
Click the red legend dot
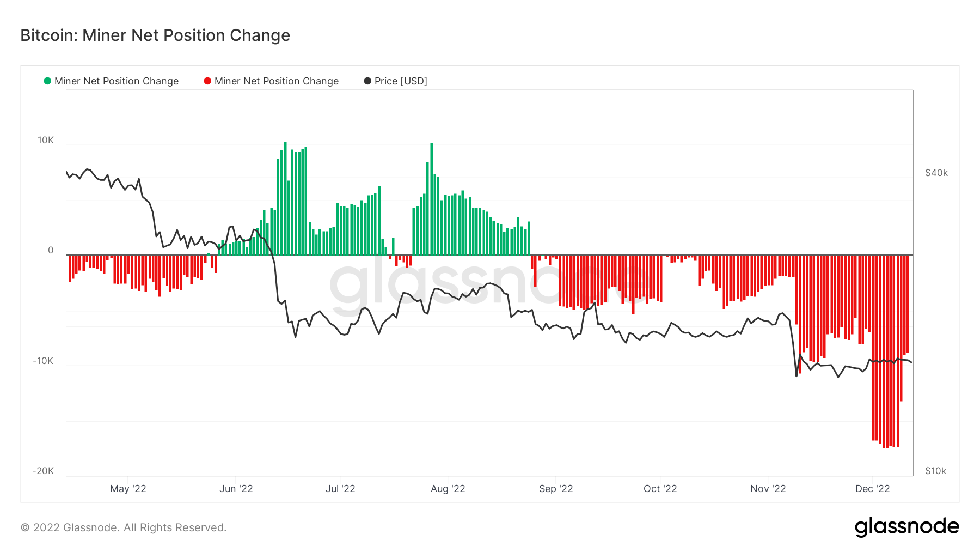click(x=207, y=81)
